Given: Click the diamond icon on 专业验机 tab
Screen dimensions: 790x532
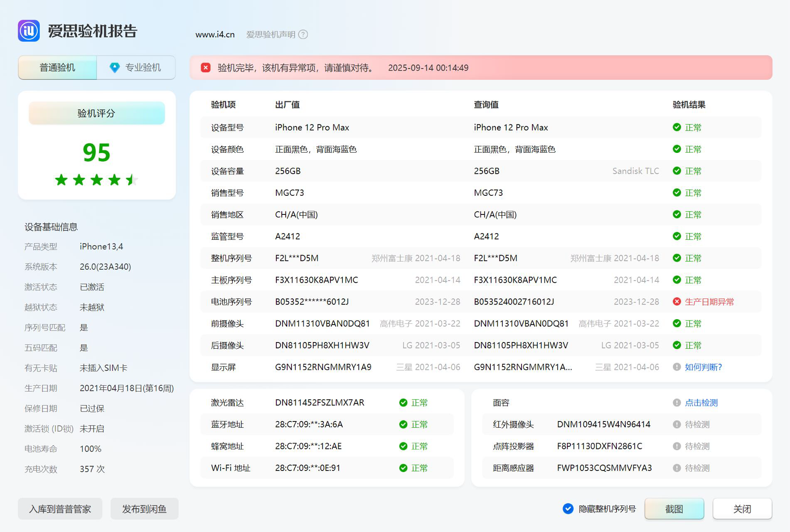Looking at the screenshot, I should [115, 67].
